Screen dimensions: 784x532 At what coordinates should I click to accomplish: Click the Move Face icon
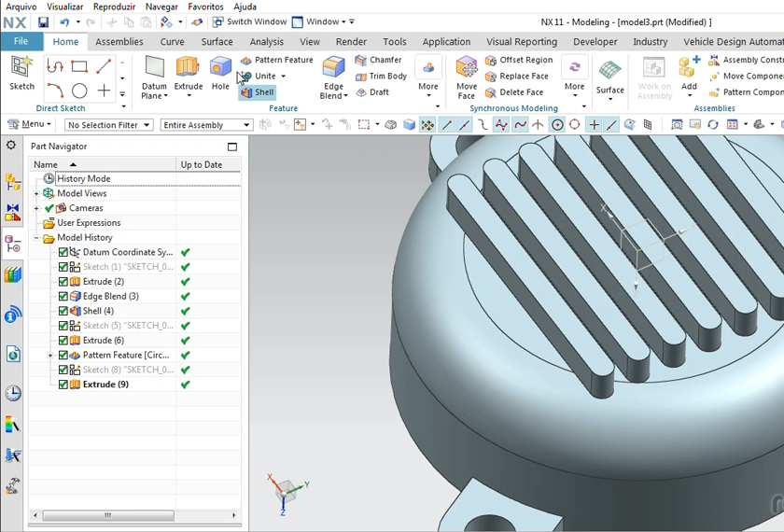pos(467,69)
